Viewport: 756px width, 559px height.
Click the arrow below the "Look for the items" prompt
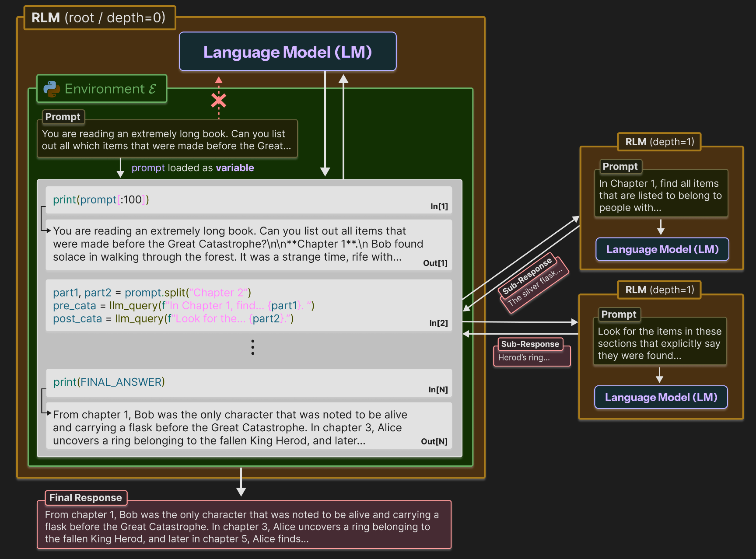click(659, 375)
